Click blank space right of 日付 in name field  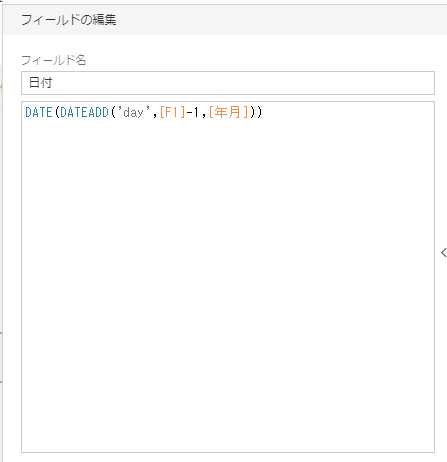(x=243, y=83)
